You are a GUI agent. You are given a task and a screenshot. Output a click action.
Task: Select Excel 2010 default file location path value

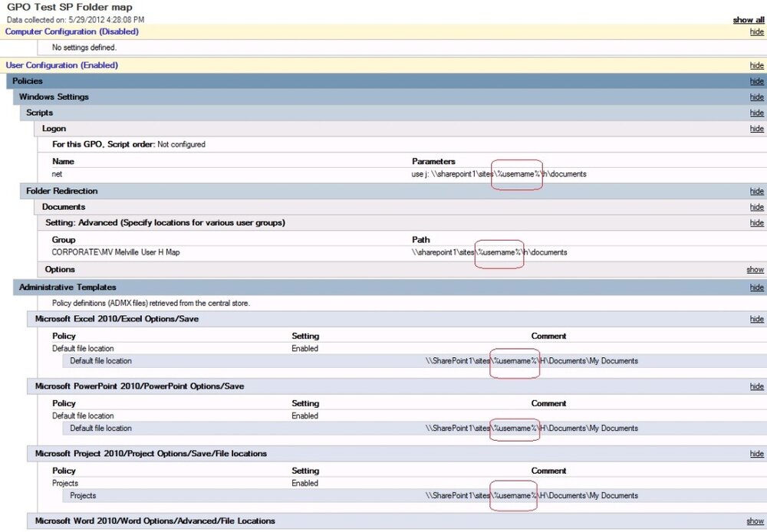click(532, 361)
